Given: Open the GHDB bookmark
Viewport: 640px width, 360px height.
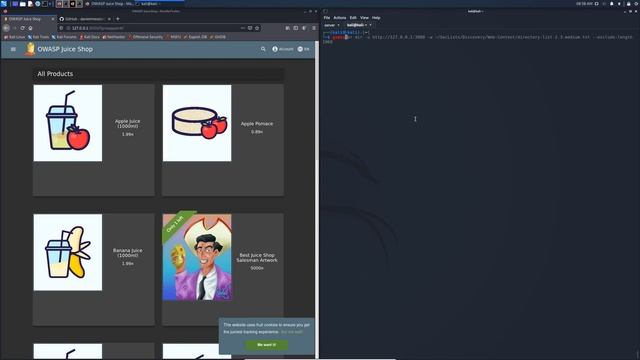Looking at the screenshot, I should point(218,37).
